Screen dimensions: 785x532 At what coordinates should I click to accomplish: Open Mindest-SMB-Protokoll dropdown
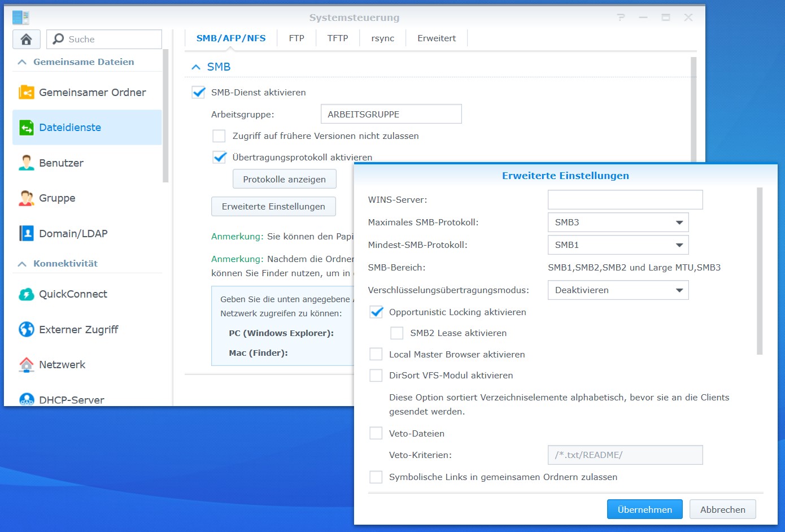[618, 245]
